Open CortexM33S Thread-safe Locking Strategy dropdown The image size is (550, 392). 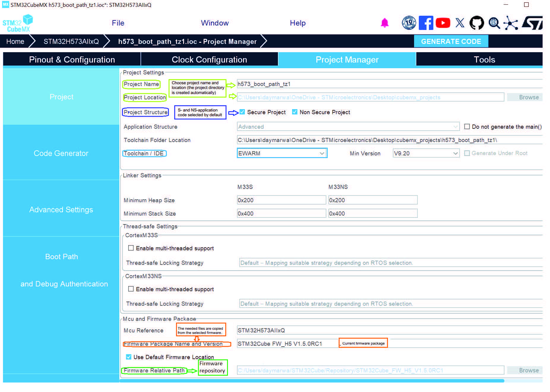click(391, 263)
